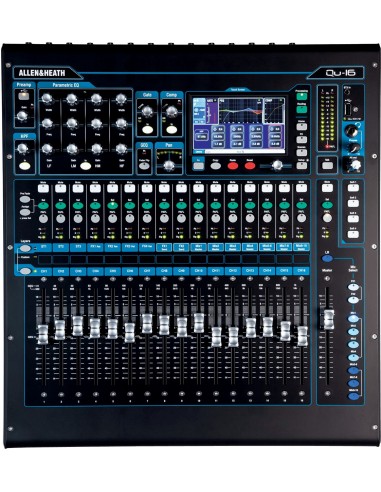The image size is (381, 492).
Task: Mute channel CH15
Action: pyautogui.click(x=284, y=188)
